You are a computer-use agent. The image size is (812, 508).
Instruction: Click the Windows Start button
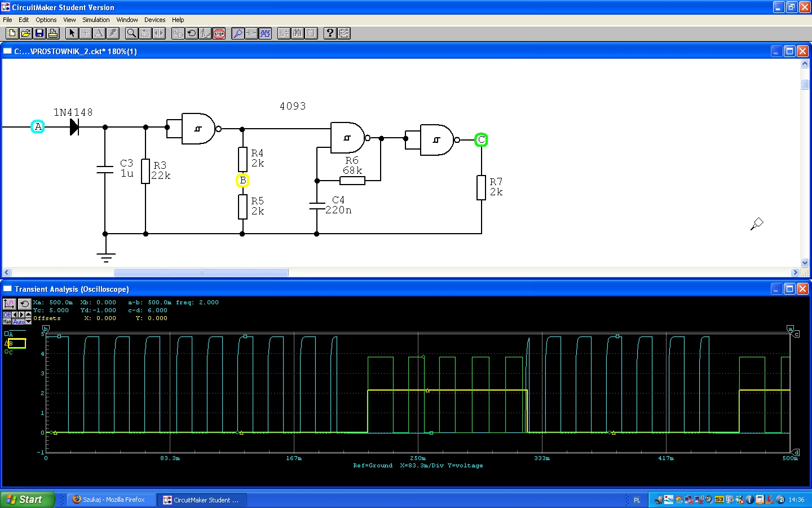pyautogui.click(x=26, y=500)
